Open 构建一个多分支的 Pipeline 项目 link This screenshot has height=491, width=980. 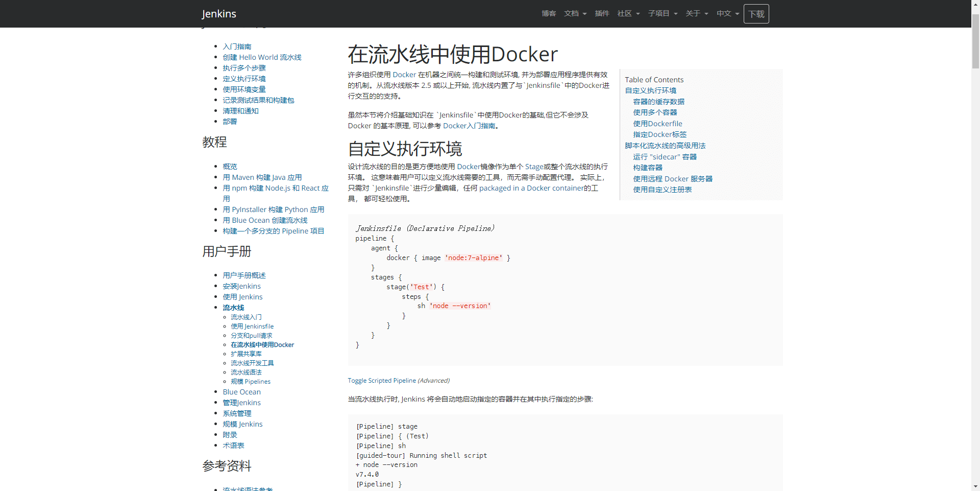click(x=273, y=231)
